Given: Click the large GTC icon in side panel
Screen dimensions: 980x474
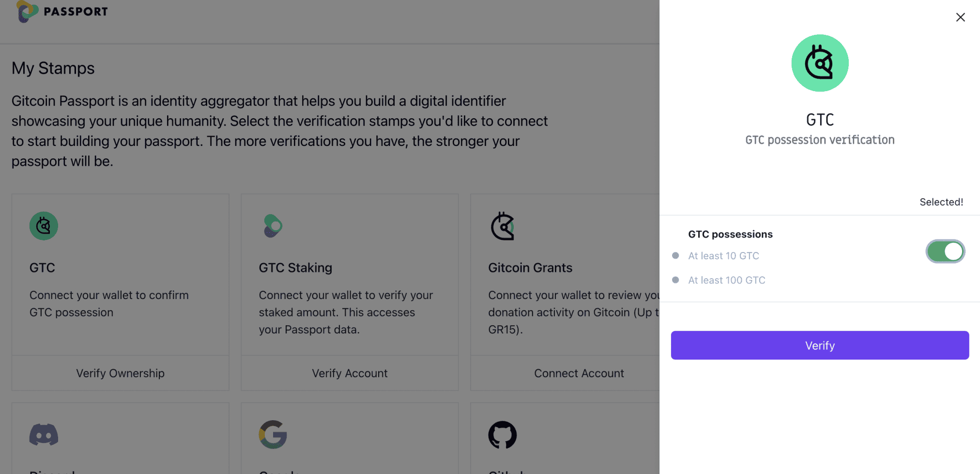Looking at the screenshot, I should click(x=820, y=63).
